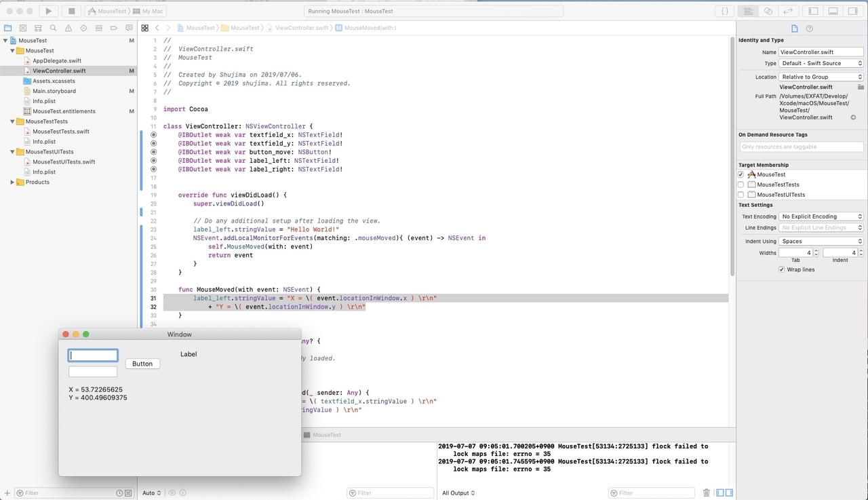This screenshot has width=868, height=500.
Task: Go forward in editor history
Action: tap(169, 28)
